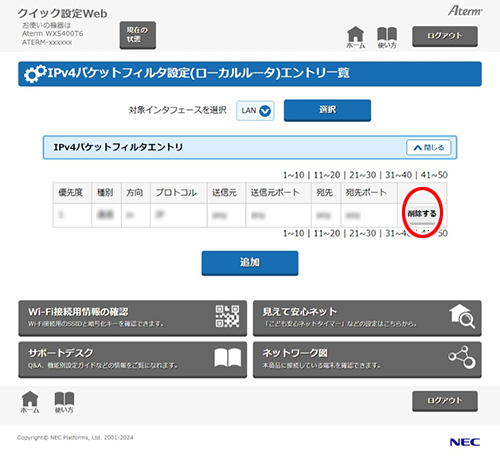Click the 現在の状態 button

[138, 35]
